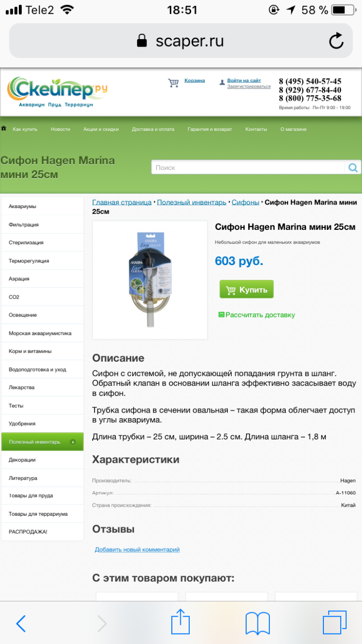362x644 pixels.
Task: Select Аквариумы in the sidebar categories
Action: 43,206
